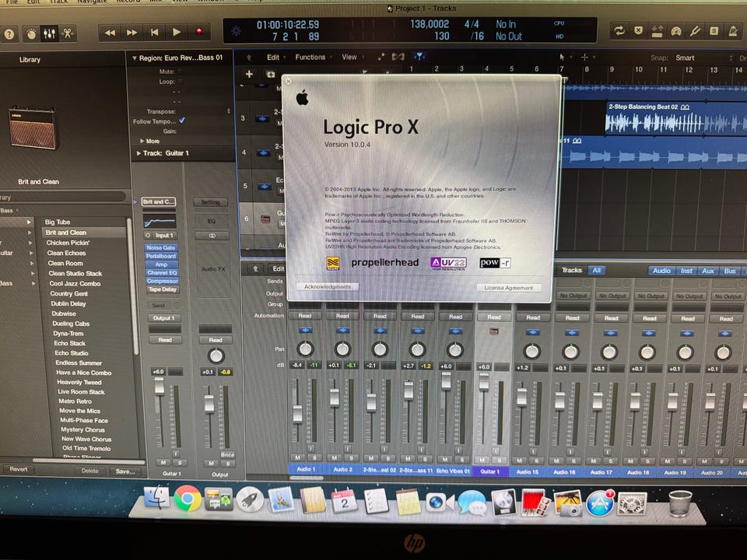Add a new track with plus button
This screenshot has height=560, width=747.
(249, 75)
